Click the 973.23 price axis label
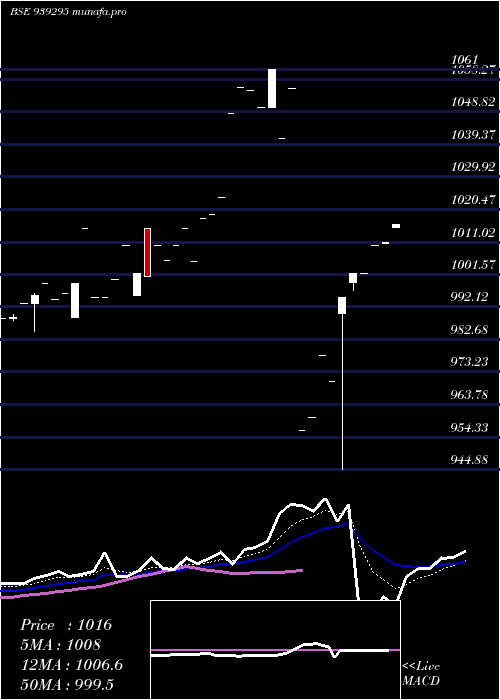 [x=469, y=362]
